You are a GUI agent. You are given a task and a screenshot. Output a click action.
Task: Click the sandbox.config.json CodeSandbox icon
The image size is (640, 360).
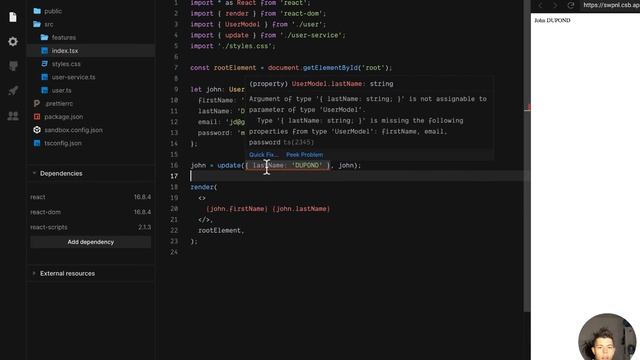point(37,130)
